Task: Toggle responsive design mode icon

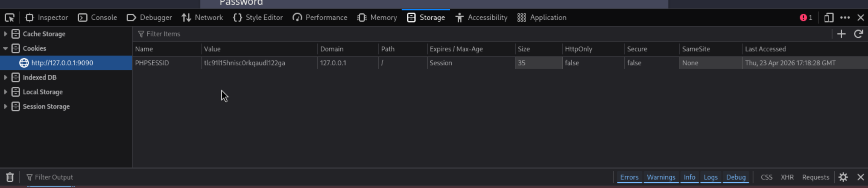Action: coord(828,18)
